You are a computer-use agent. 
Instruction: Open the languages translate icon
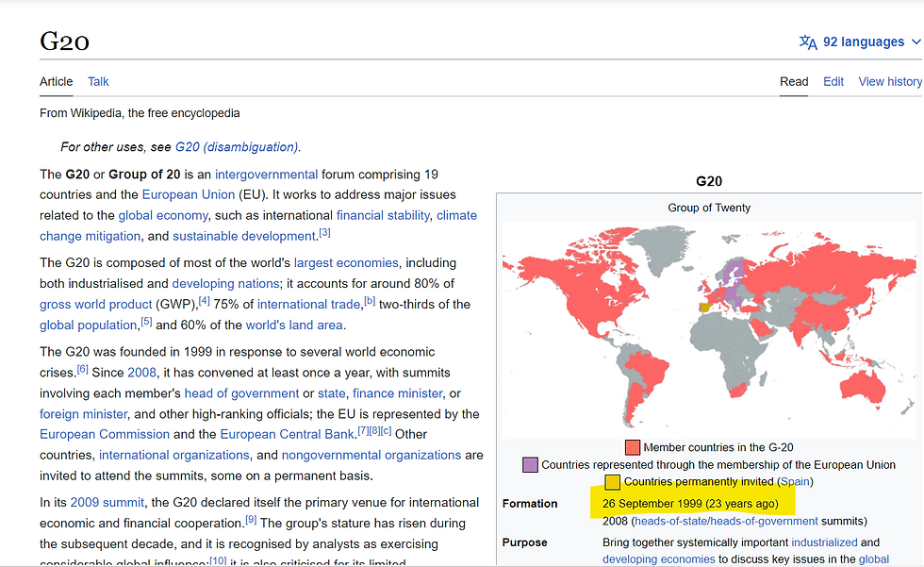tap(808, 42)
